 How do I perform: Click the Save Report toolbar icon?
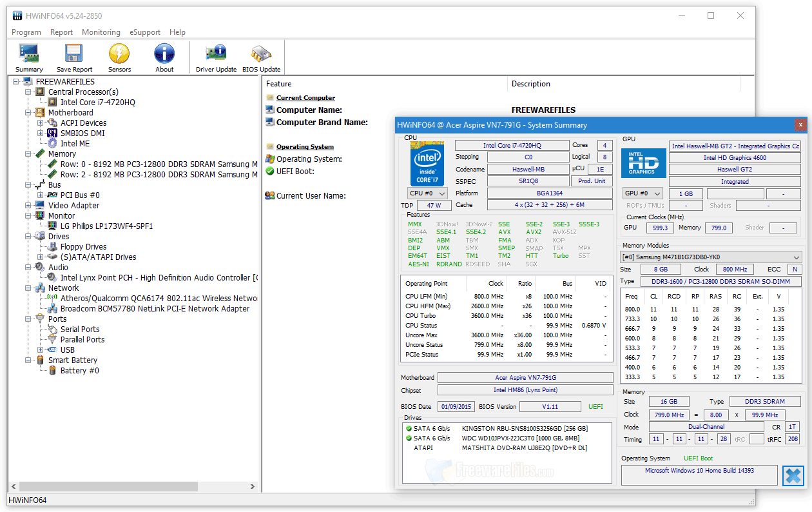pos(73,57)
